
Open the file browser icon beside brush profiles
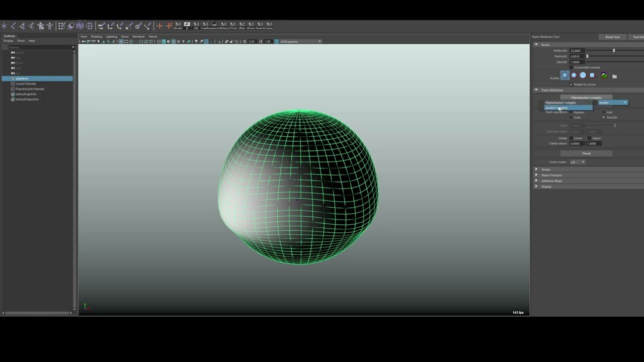614,75
